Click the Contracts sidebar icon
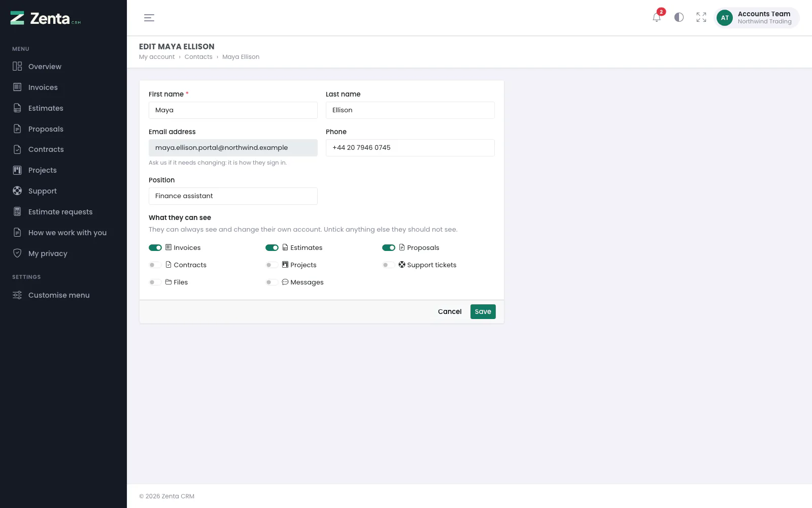The height and width of the screenshot is (508, 812). 17,149
